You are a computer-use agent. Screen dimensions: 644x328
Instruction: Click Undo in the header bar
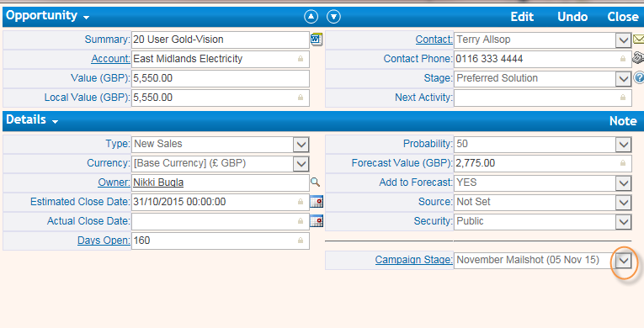click(572, 17)
